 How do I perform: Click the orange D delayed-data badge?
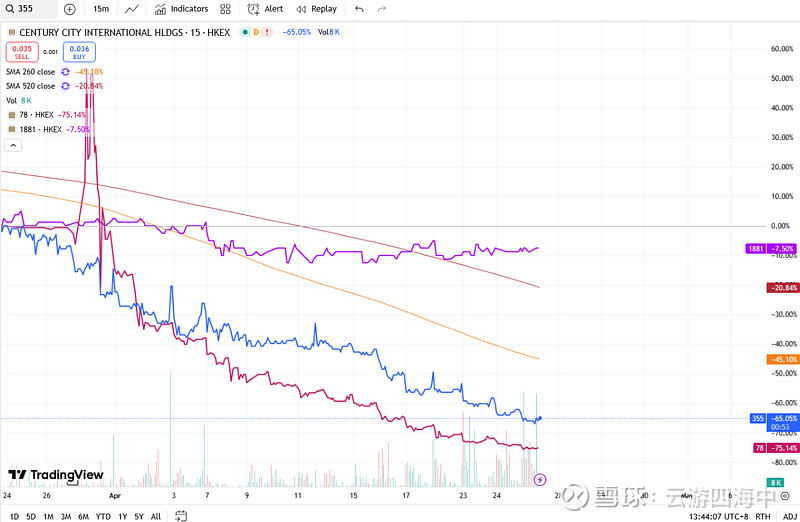click(256, 32)
